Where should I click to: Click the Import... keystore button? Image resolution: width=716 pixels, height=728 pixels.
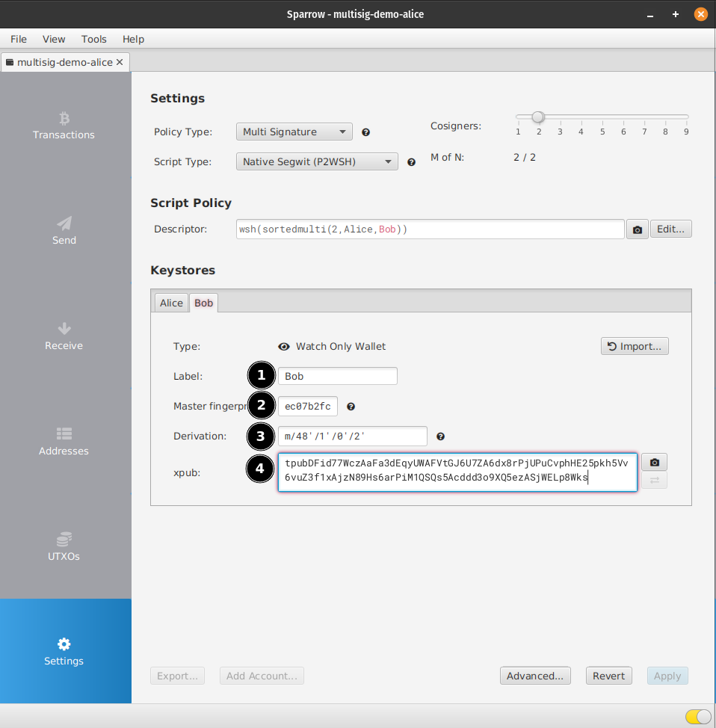pos(635,346)
